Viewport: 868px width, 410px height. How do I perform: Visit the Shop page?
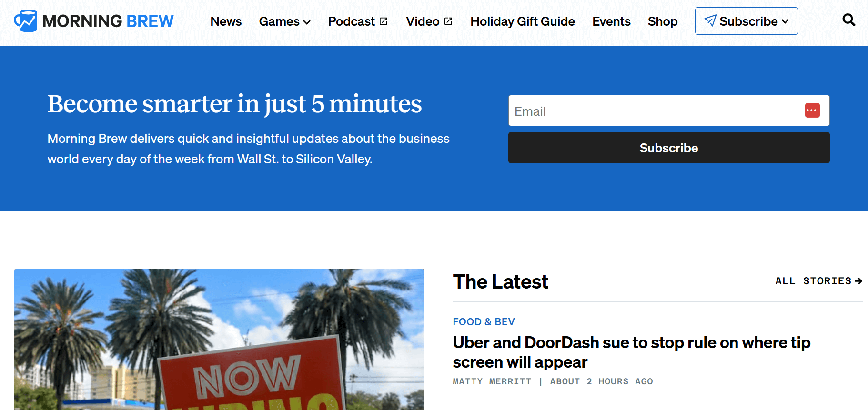point(663,21)
